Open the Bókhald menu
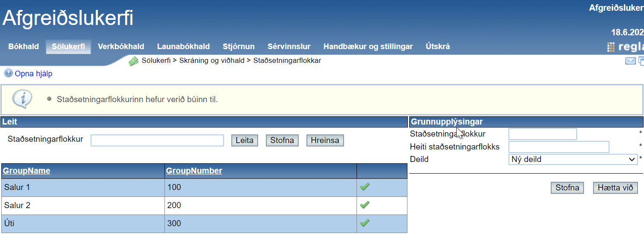The image size is (644, 246). point(24,47)
